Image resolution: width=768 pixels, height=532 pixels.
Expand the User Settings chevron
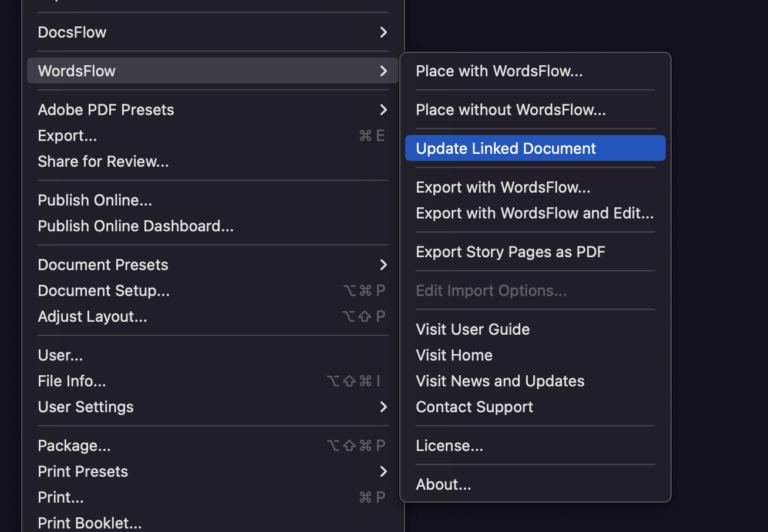[383, 407]
